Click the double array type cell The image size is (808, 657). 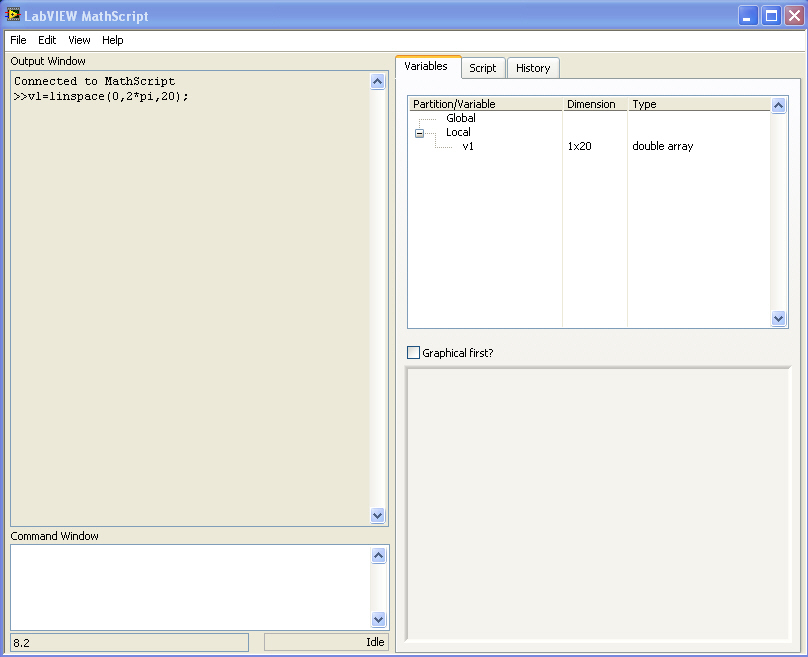(663, 146)
